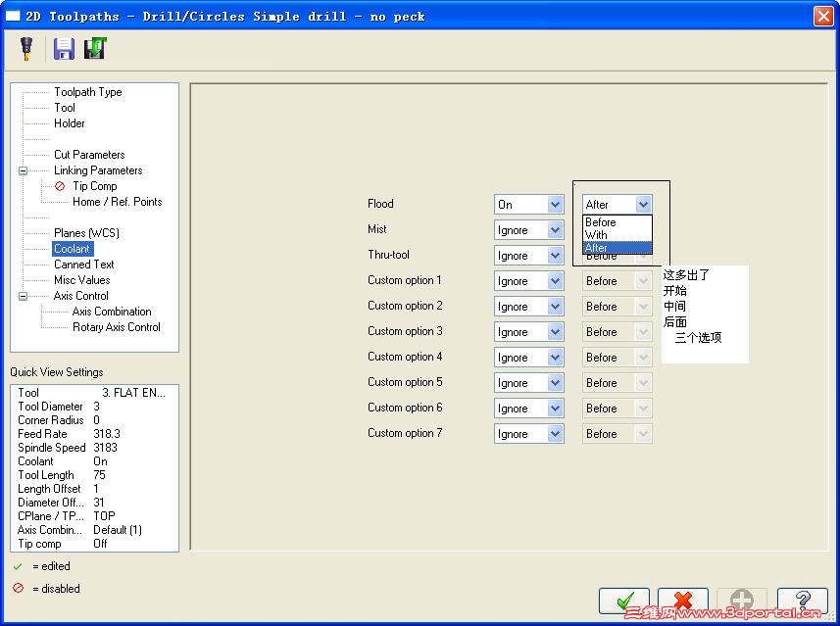840x626 pixels.
Task: Click the Feed Rate 318.3 quick view value
Action: (107, 434)
